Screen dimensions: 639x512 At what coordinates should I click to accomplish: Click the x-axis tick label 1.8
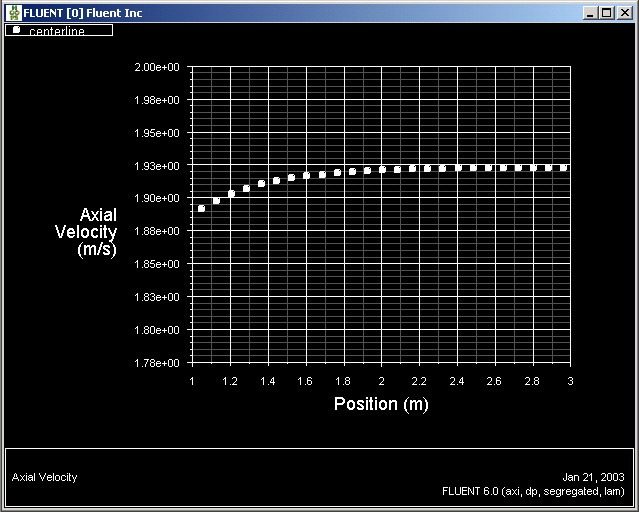click(343, 382)
